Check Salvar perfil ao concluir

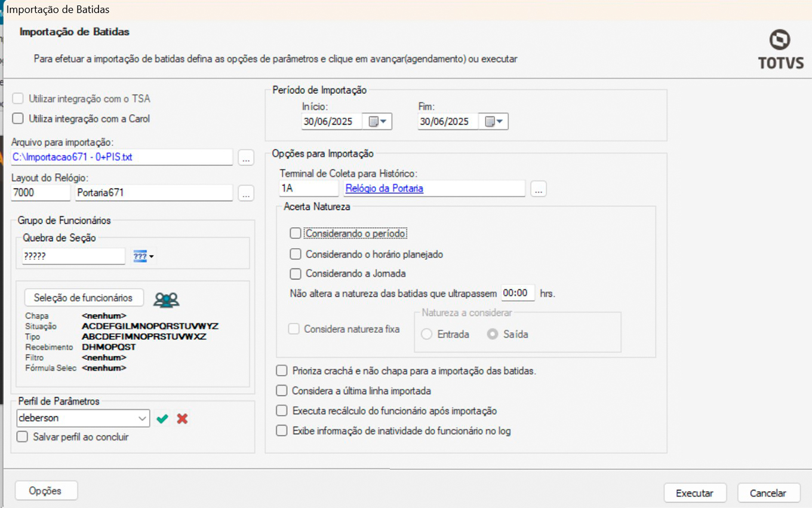click(23, 437)
